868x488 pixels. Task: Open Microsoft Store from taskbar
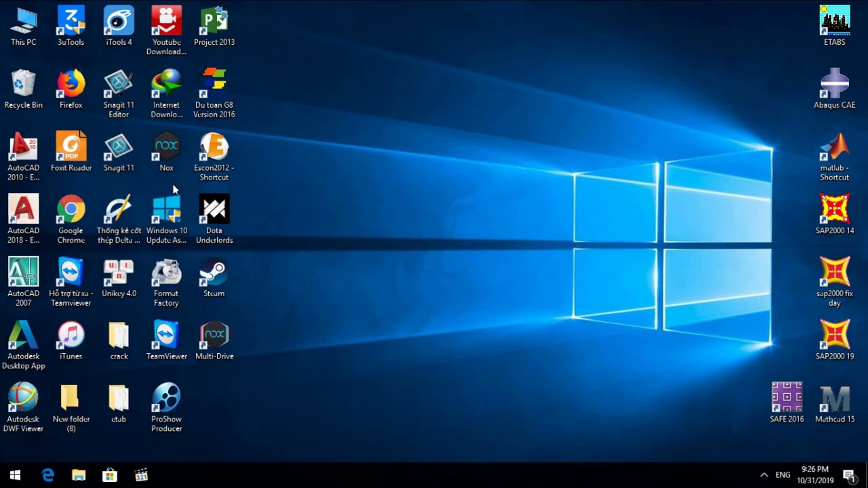[x=110, y=475]
